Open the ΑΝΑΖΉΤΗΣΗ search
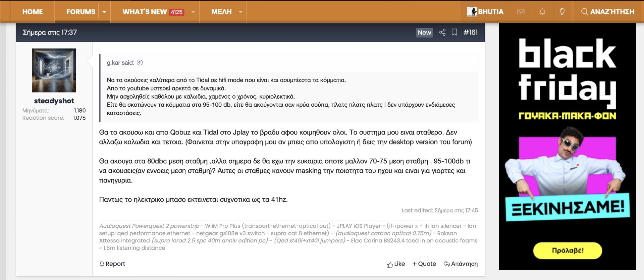 (607, 12)
